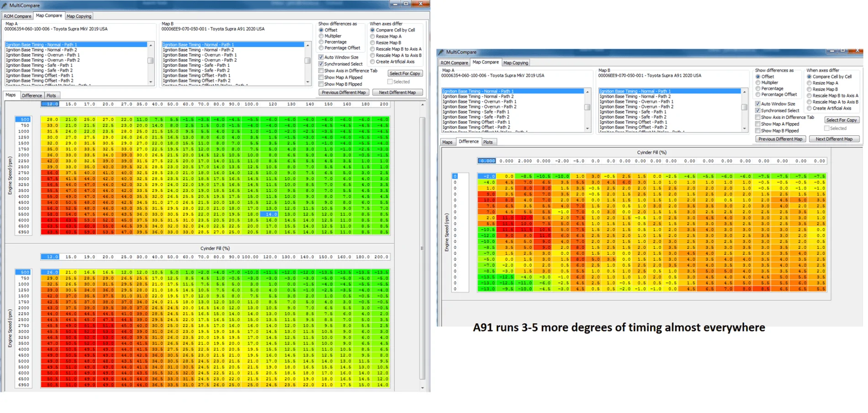Enable Show Axis in Difference Tab in the left window

point(321,71)
